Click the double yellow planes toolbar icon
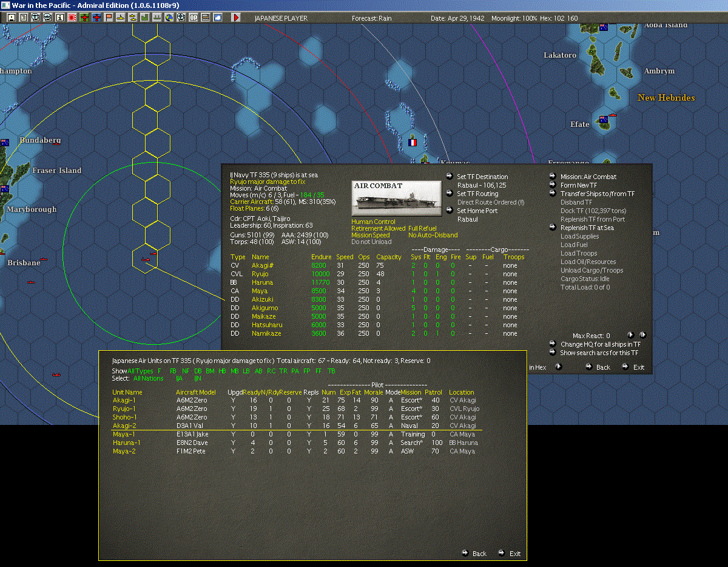Screen dimensions: 728x567 [132, 18]
